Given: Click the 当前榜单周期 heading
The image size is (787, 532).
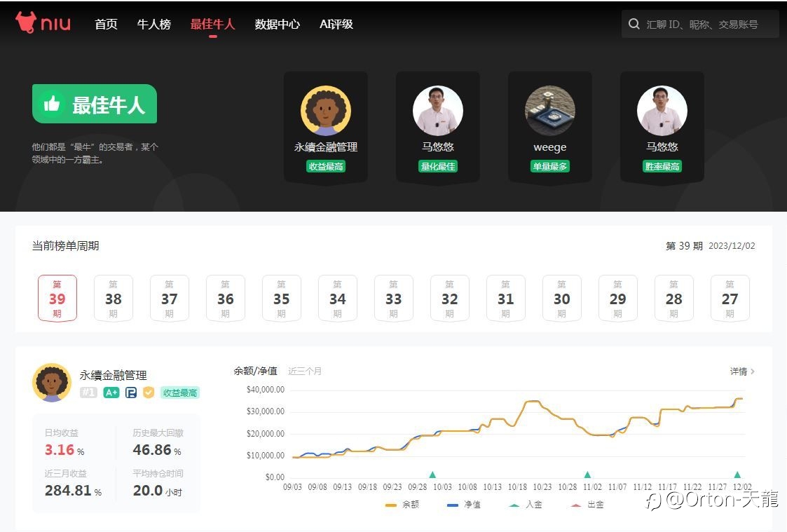Looking at the screenshot, I should coord(65,246).
